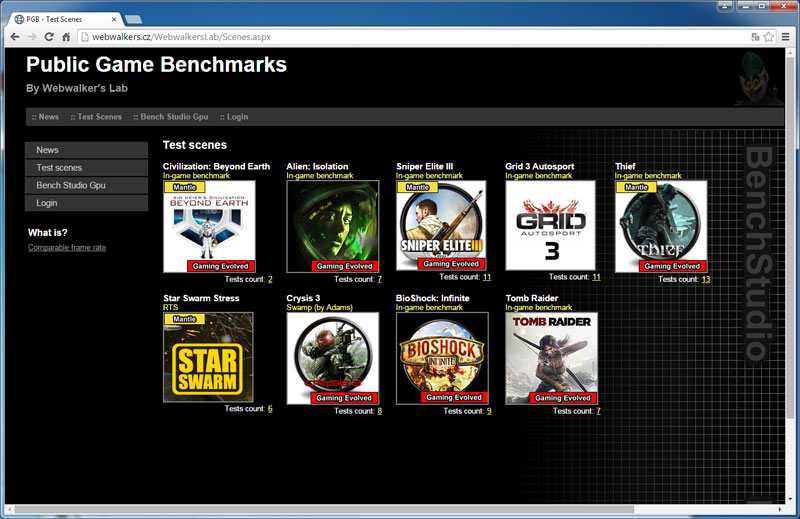Image resolution: width=800 pixels, height=519 pixels.
Task: Click tests count 13 for Thief
Action: [x=706, y=279]
